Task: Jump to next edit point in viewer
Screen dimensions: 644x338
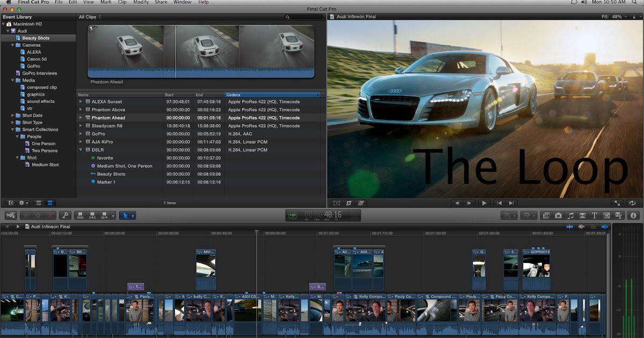Action: (511, 203)
